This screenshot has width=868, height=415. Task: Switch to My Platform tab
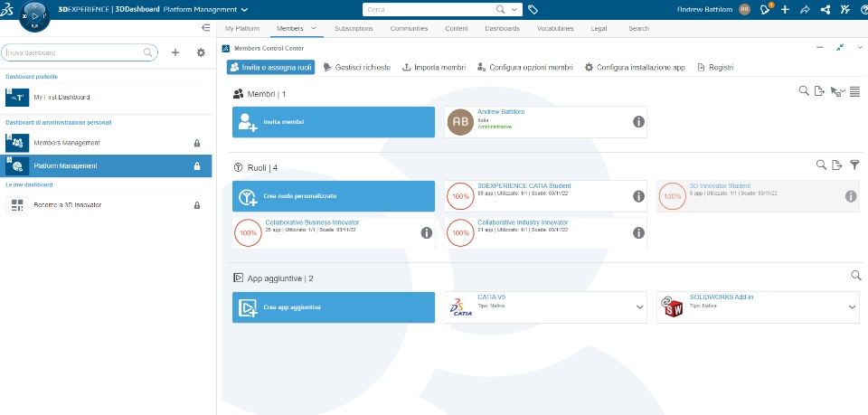(242, 28)
